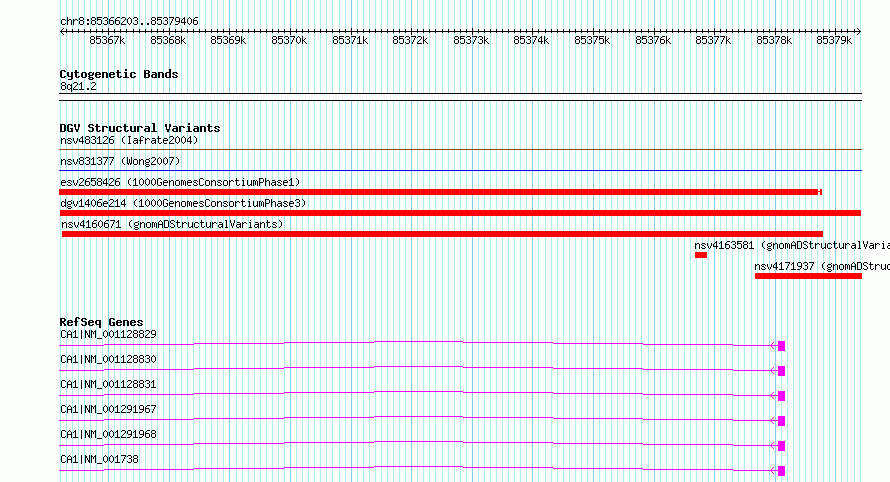
Task: Click the magenta exon box of NM_001128831
Action: point(782,396)
